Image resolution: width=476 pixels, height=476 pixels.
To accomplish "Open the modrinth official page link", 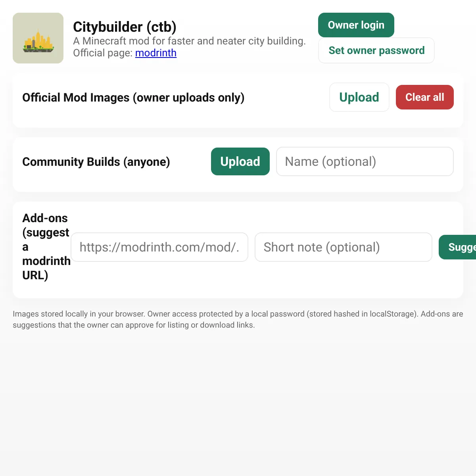I will pyautogui.click(x=156, y=53).
